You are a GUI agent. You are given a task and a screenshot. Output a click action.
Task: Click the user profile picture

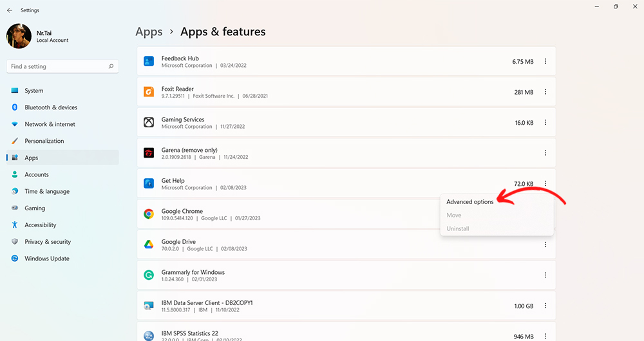click(x=19, y=36)
